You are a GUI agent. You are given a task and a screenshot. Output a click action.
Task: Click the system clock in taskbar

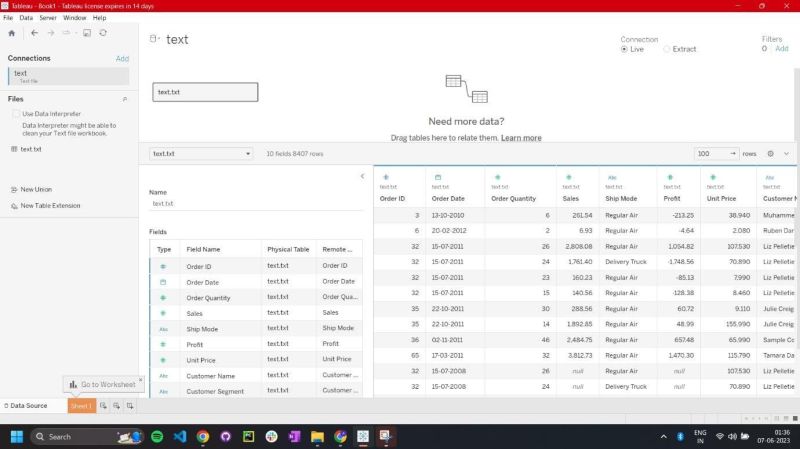[773, 437]
